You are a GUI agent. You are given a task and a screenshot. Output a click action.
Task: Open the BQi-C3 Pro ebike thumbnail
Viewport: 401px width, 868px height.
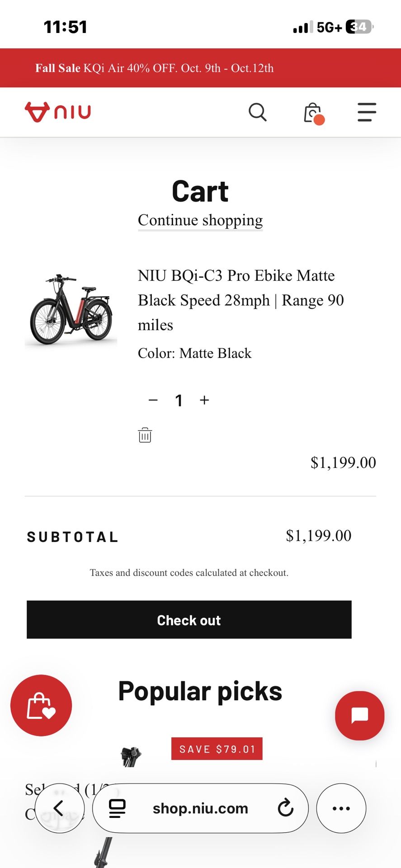(71, 309)
